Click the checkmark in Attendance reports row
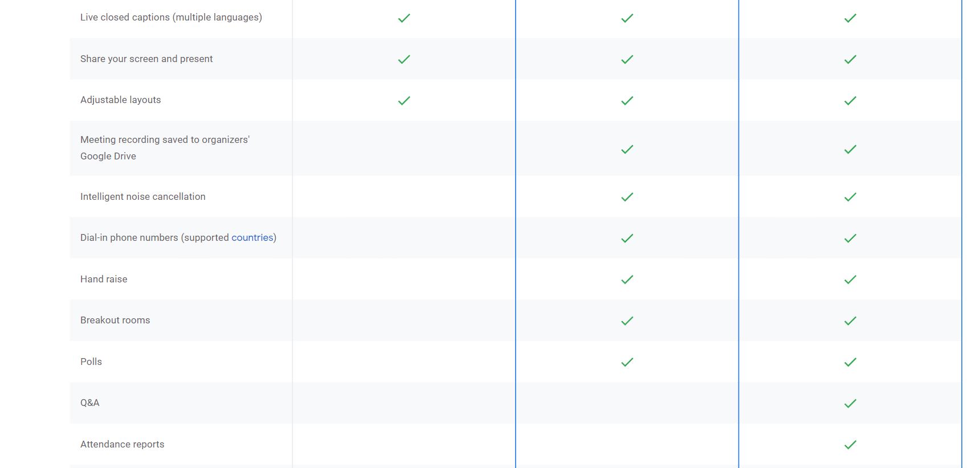Image resolution: width=980 pixels, height=468 pixels. 850,445
